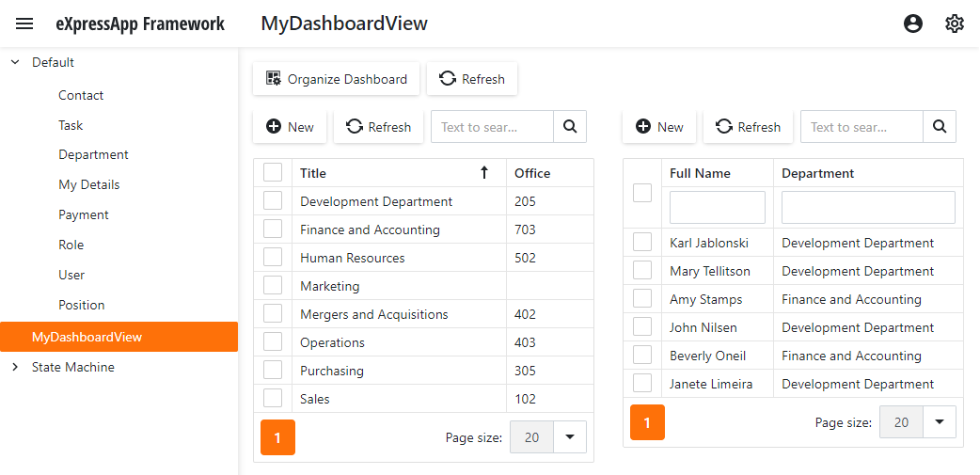Viewport: 980px width, 475px height.
Task: Select MyDashboardView in the navigation
Action: [119, 337]
